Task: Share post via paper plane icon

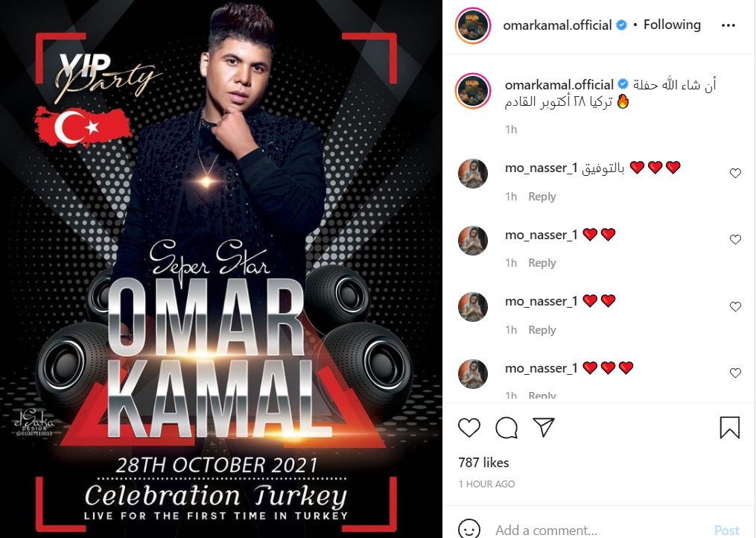Action: [x=544, y=427]
